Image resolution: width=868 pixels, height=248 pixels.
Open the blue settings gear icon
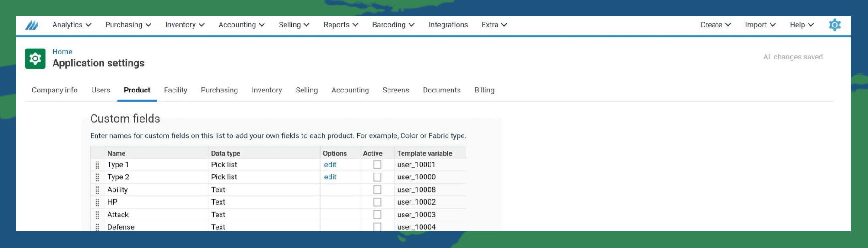[x=835, y=25]
